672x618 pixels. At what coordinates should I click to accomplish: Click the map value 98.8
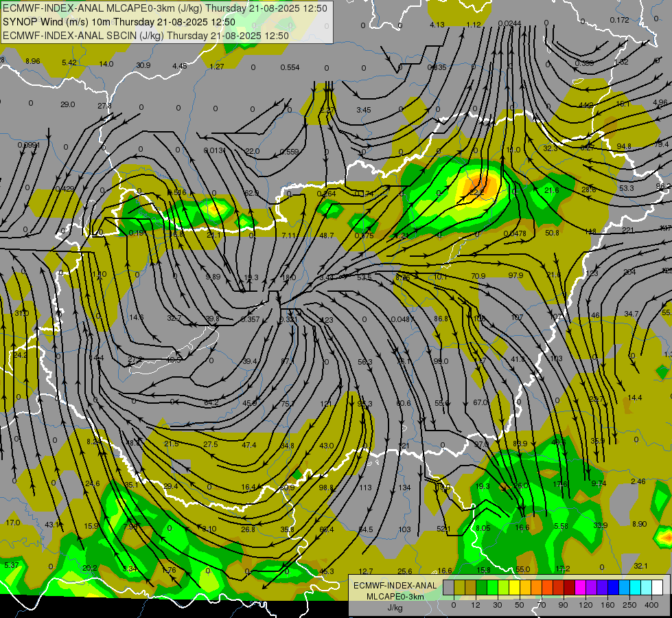(326, 488)
